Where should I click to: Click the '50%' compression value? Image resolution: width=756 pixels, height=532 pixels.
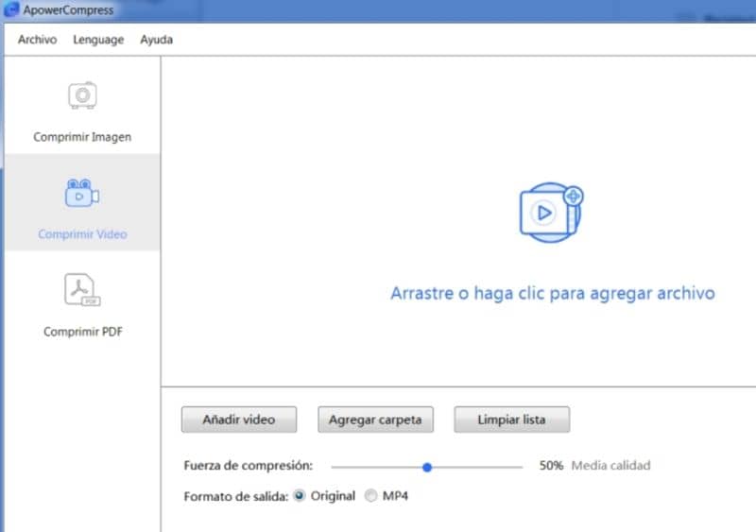pos(551,466)
